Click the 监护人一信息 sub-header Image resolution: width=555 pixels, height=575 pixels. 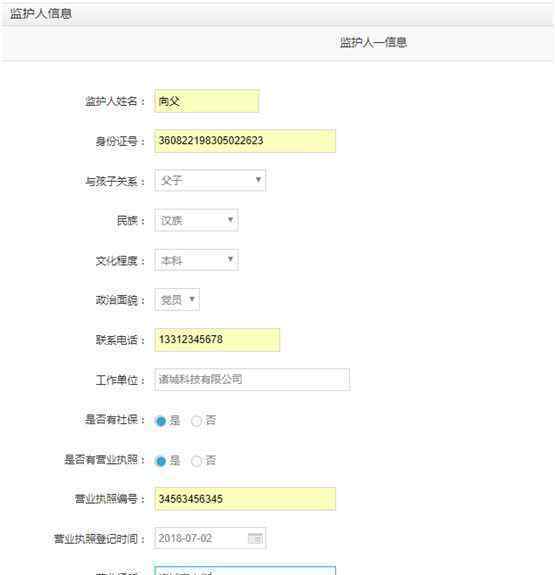pyautogui.click(x=373, y=43)
